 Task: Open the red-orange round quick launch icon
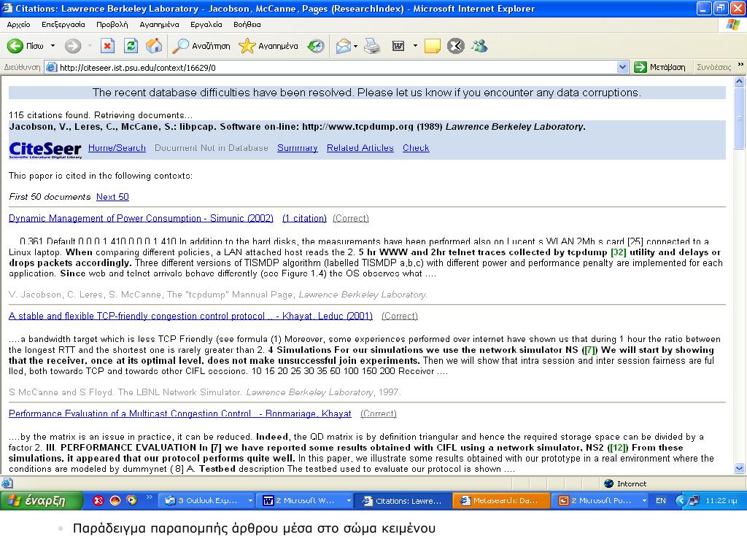[115, 500]
